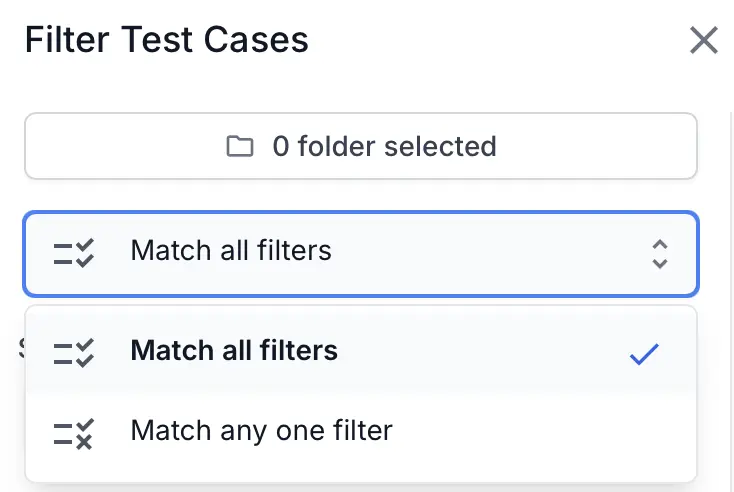This screenshot has width=734, height=492.
Task: Click checklist icon inside the filter combo box
Action: [x=73, y=253]
